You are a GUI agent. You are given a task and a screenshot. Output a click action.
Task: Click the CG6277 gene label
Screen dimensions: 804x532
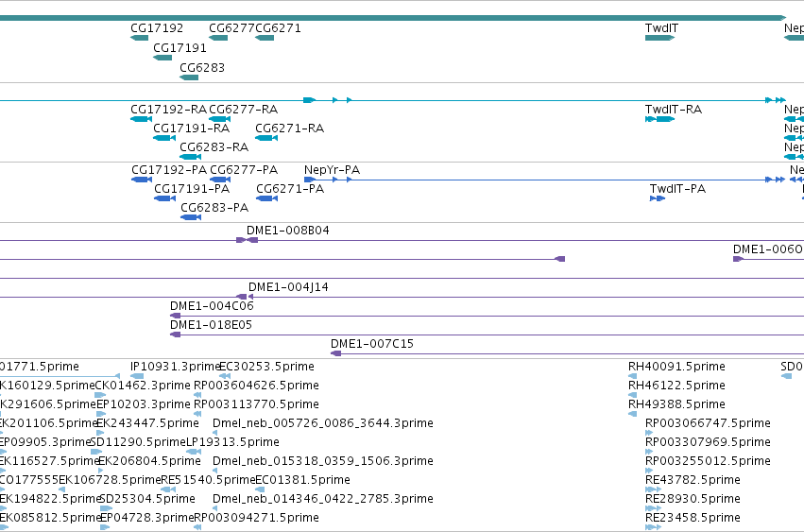[231, 28]
